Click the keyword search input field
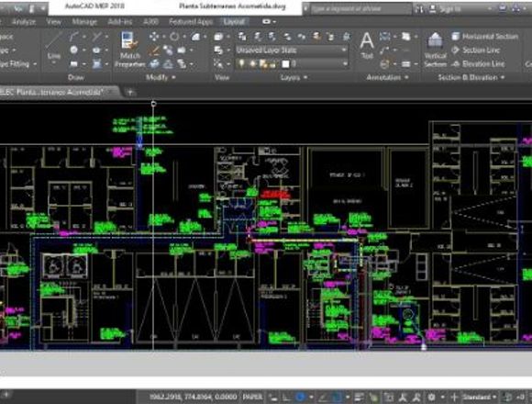 (360, 8)
